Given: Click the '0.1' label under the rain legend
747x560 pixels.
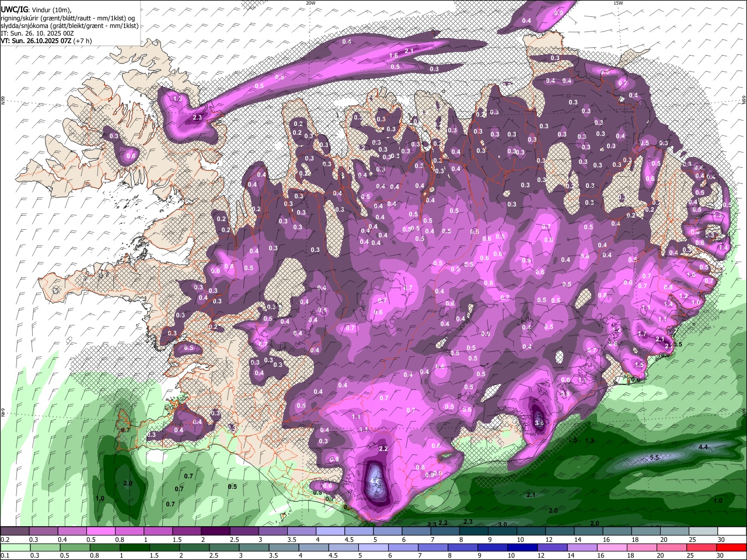Looking at the screenshot, I should (x=5, y=556).
